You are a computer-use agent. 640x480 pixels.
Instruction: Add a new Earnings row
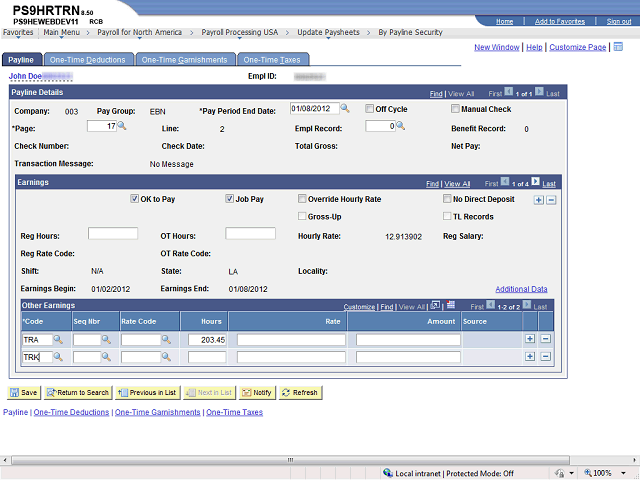[539, 200]
